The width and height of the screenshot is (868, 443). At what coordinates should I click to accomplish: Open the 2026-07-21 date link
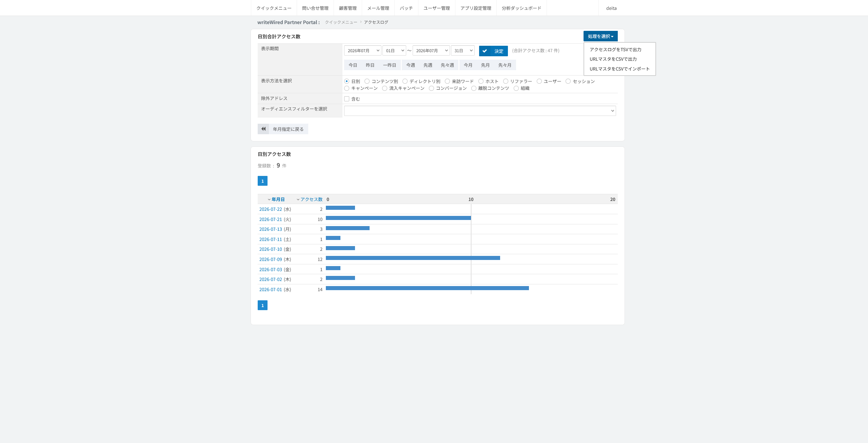(271, 220)
